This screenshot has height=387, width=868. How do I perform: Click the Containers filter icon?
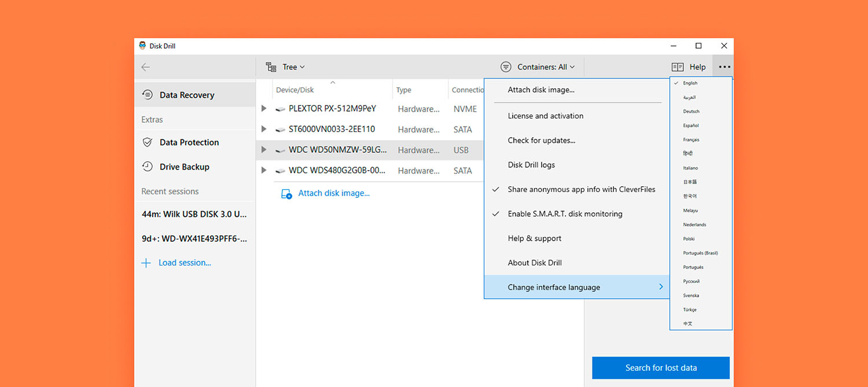tap(506, 67)
